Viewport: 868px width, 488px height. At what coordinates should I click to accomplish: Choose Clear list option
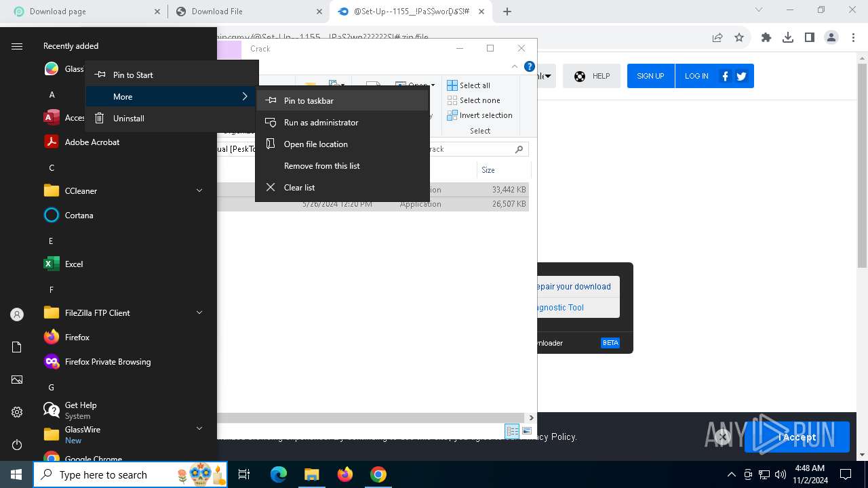click(342, 187)
